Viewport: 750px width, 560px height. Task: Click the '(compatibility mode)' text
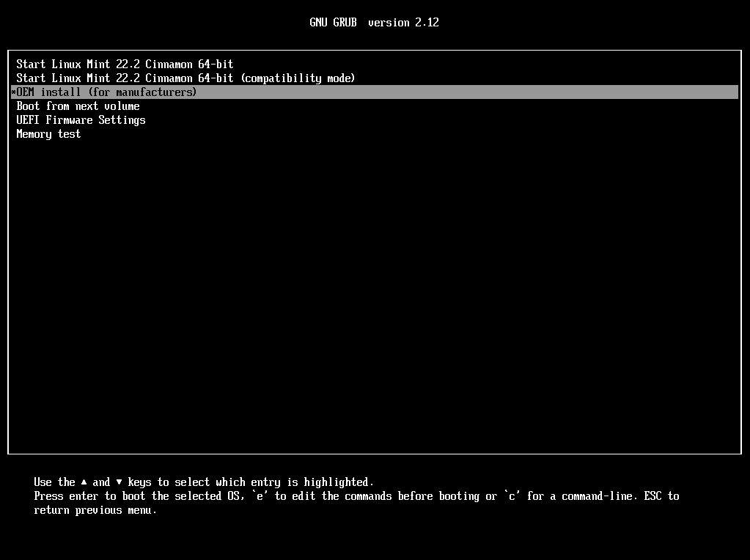[x=297, y=78]
